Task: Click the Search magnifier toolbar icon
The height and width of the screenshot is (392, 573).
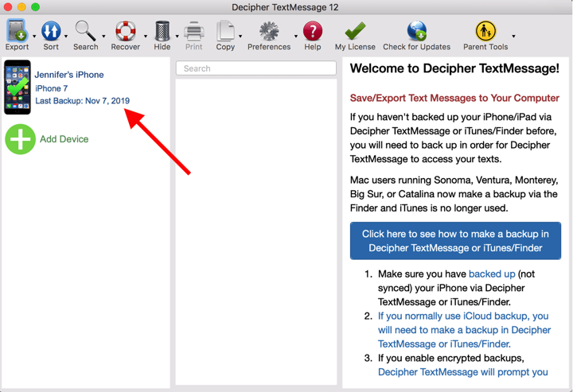Action: tap(85, 32)
